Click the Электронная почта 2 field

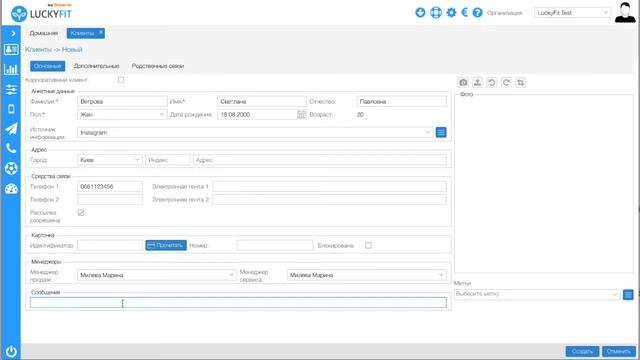tap(329, 200)
